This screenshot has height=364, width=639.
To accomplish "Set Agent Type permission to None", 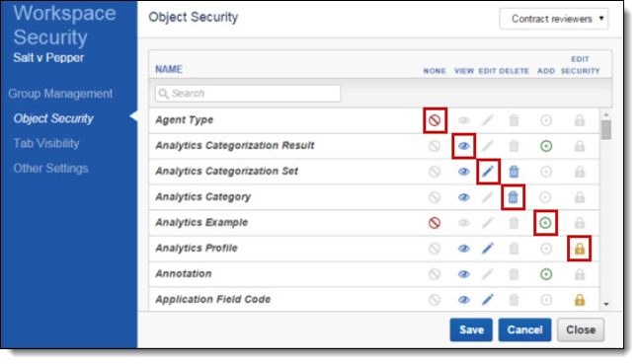I will [435, 120].
